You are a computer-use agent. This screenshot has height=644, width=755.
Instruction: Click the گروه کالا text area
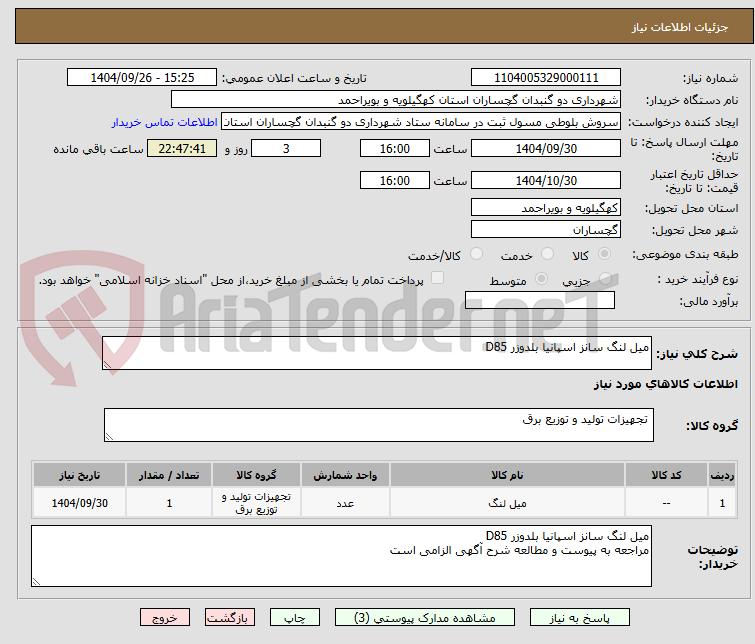click(379, 425)
